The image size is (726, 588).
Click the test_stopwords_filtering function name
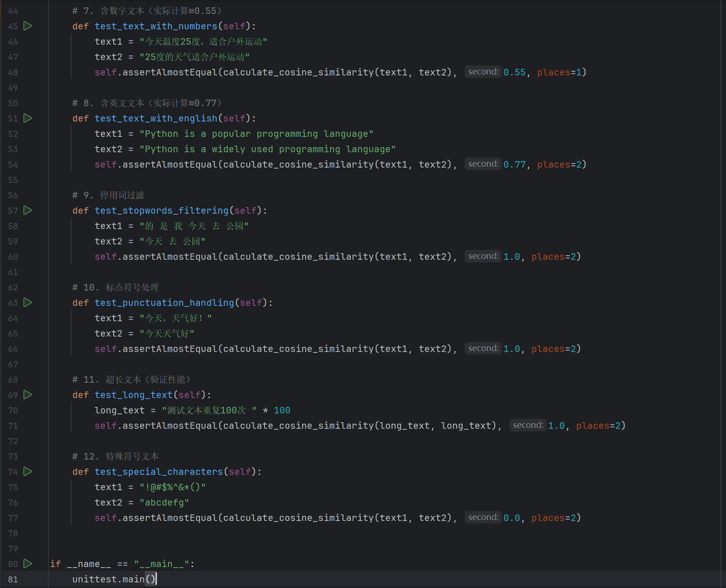pyautogui.click(x=162, y=211)
